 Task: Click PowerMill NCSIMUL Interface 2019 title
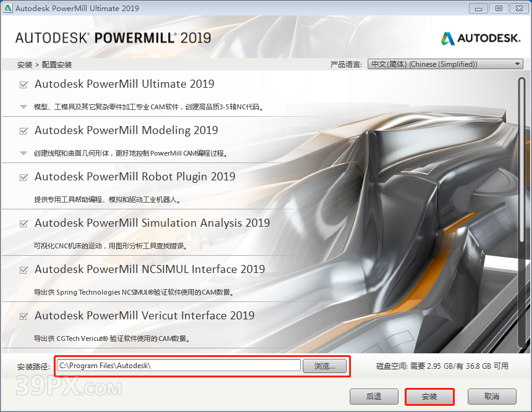150,269
